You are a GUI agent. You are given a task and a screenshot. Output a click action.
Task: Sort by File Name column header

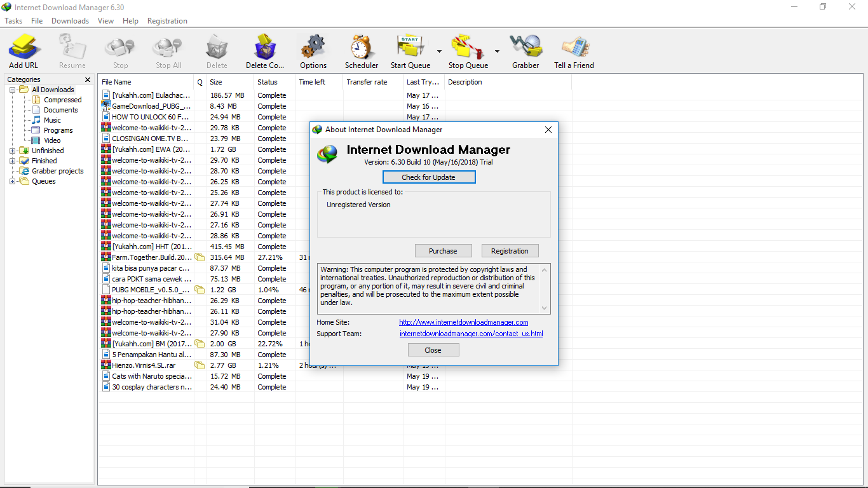pos(146,82)
